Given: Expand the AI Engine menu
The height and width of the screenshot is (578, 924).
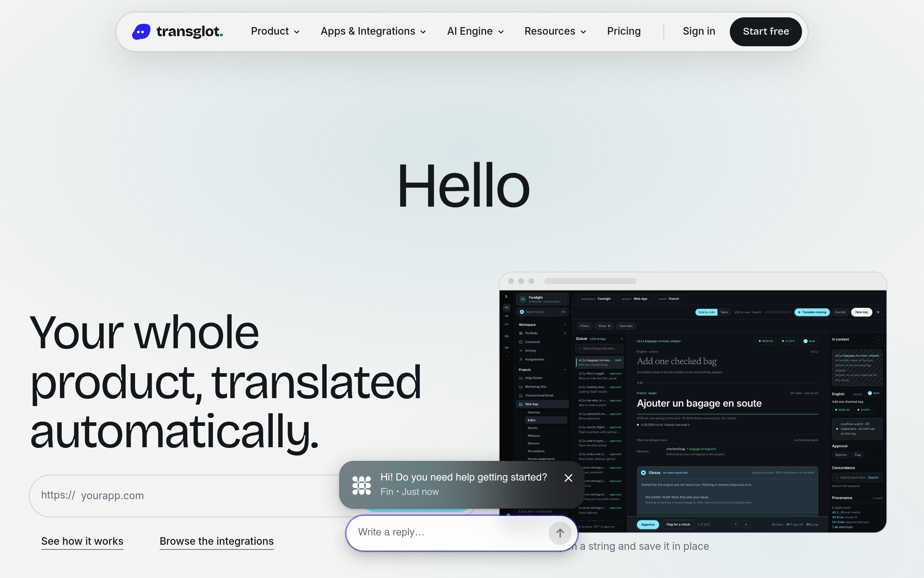Looking at the screenshot, I should point(475,31).
